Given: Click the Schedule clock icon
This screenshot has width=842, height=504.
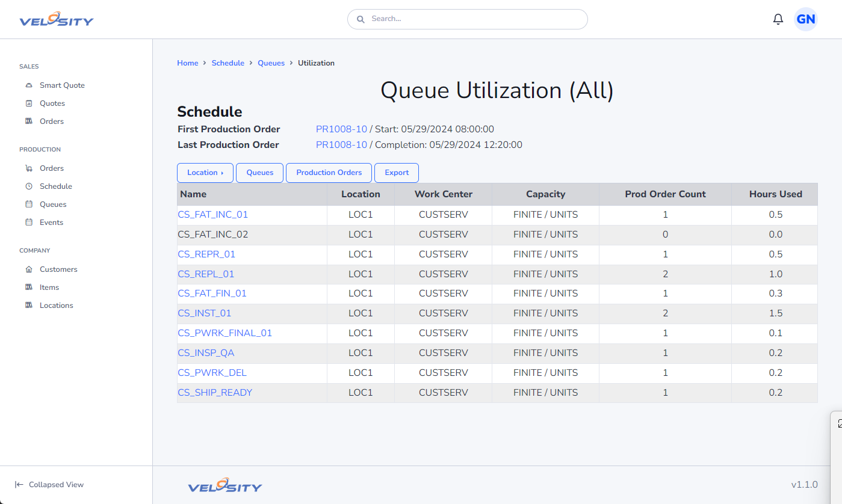Looking at the screenshot, I should 29,186.
